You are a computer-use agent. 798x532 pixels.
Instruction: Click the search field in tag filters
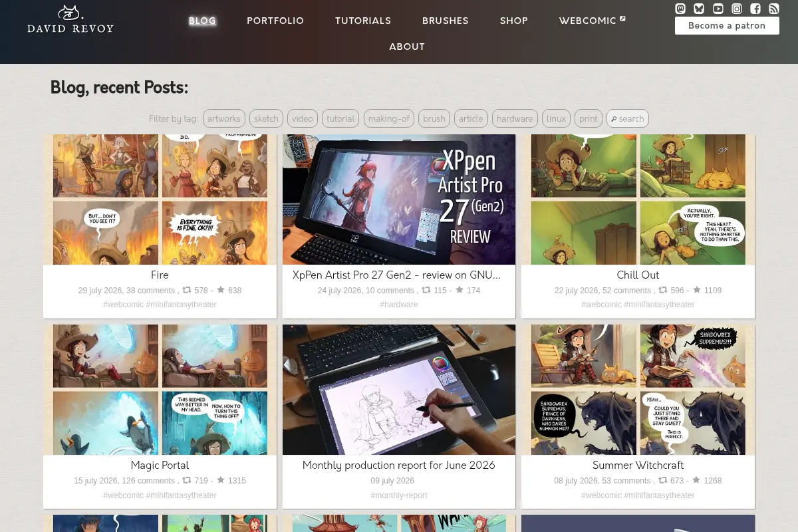point(628,118)
